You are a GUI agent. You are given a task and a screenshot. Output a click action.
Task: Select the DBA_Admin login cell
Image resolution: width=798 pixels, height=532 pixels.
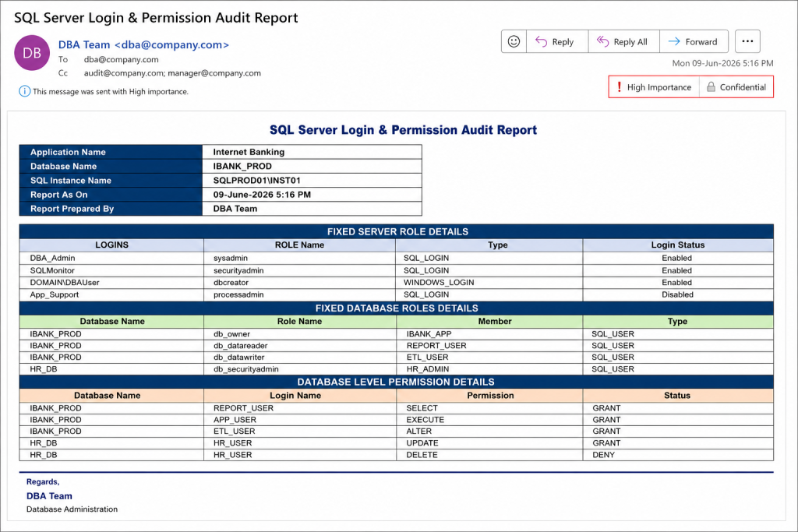coord(111,259)
